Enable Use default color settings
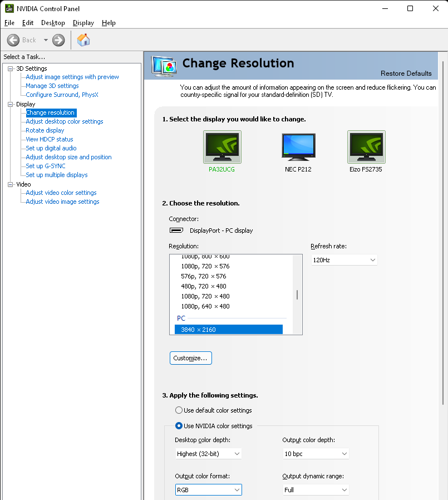 coord(179,410)
